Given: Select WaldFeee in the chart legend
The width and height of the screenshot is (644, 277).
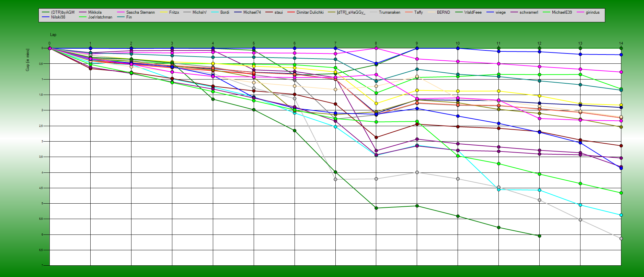Looking at the screenshot, I should tap(473, 12).
